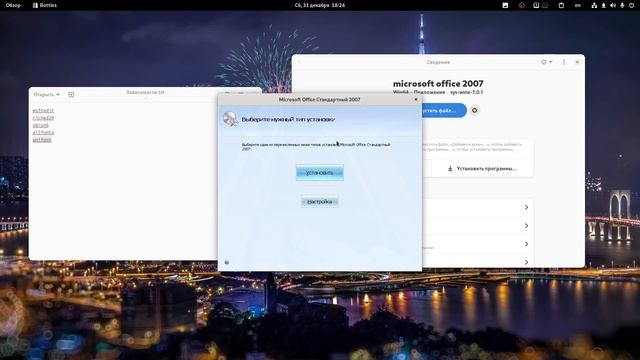The height and width of the screenshot is (360, 640).
Task: Click the new tab icon in the text editor
Action: pyautogui.click(x=71, y=95)
